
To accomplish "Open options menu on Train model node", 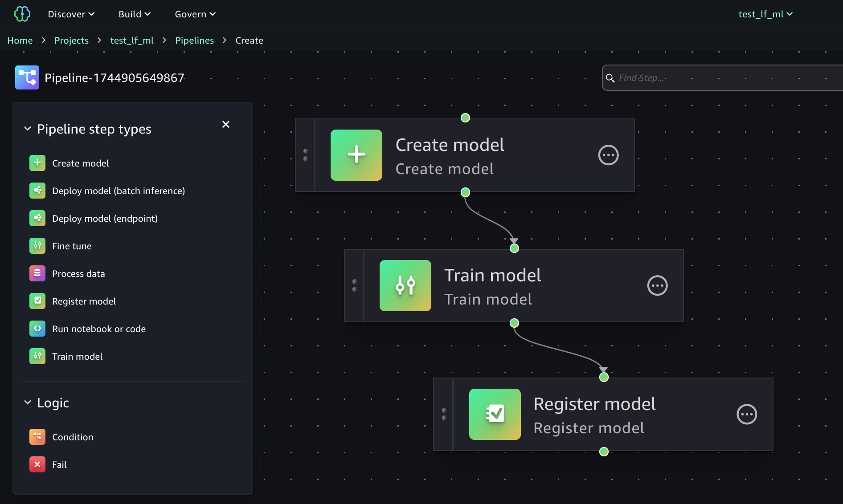I will [x=657, y=286].
